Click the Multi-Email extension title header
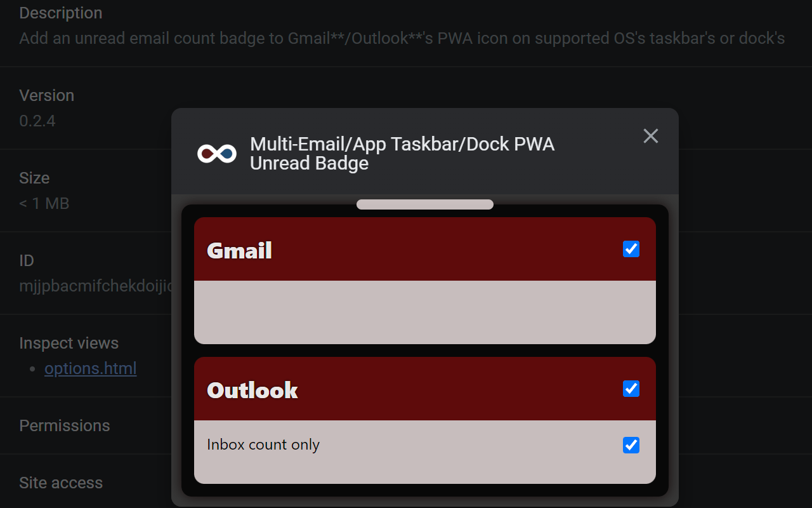Viewport: 812px width, 508px height. [402, 153]
